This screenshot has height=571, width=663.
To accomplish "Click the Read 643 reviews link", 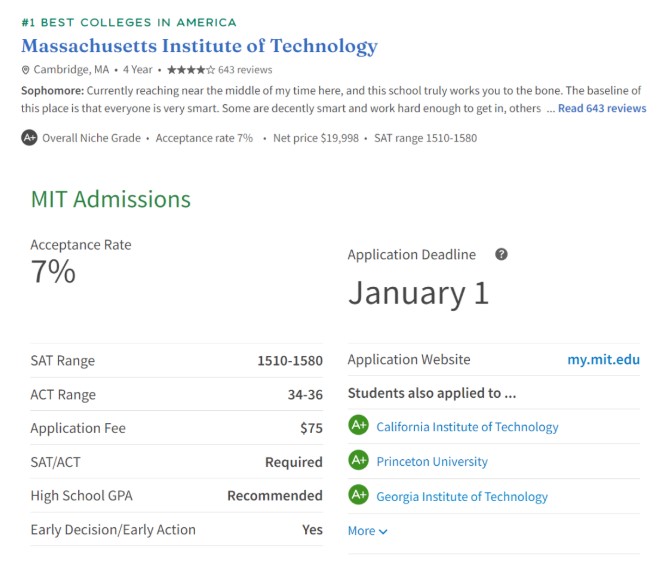I will [x=602, y=108].
